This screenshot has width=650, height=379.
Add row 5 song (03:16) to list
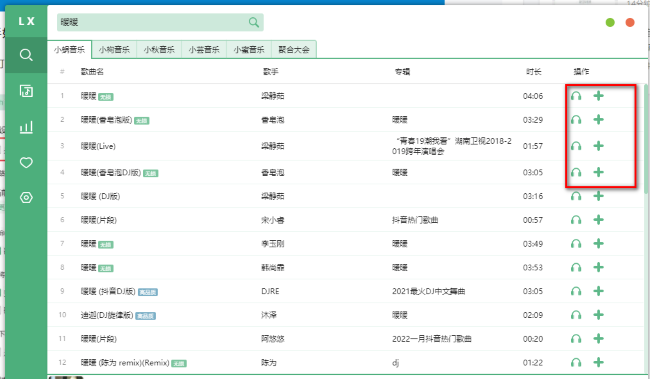coord(598,196)
